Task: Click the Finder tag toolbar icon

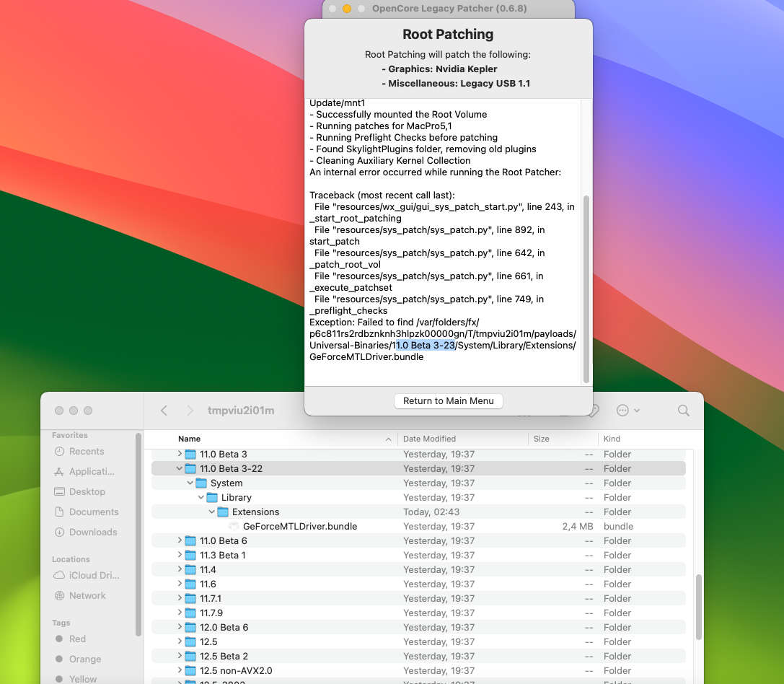Action: (x=594, y=411)
